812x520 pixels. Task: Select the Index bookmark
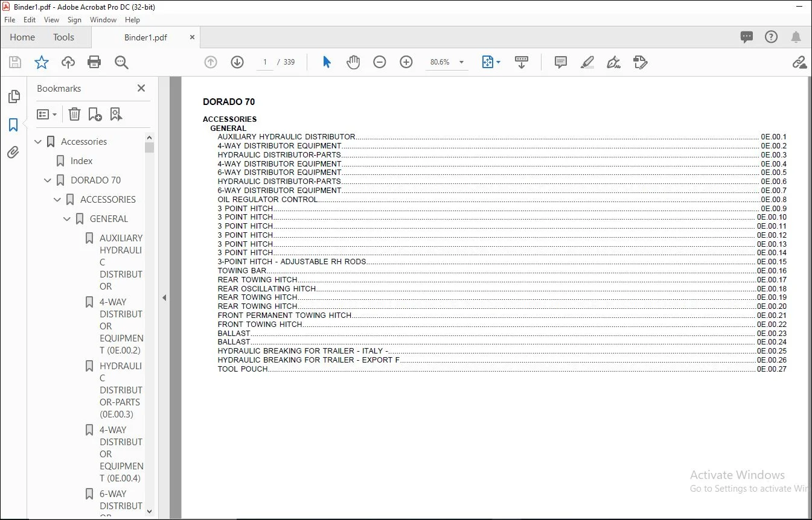82,161
